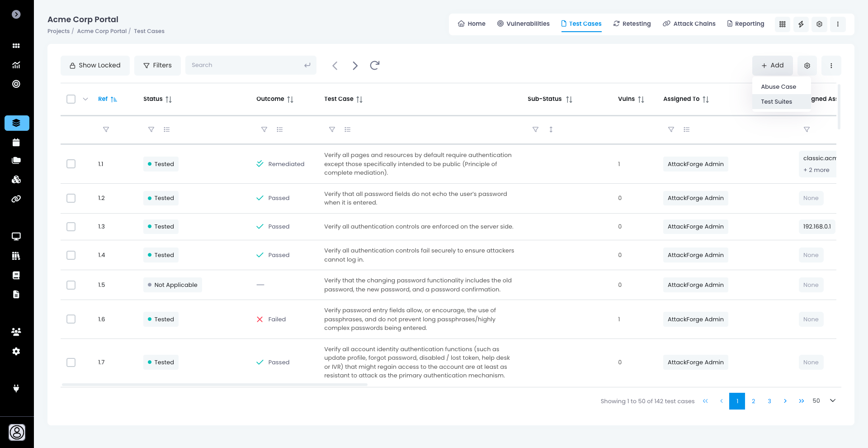The width and height of the screenshot is (868, 448).
Task: Switch to the Vulnerabilities tab
Action: click(523, 24)
